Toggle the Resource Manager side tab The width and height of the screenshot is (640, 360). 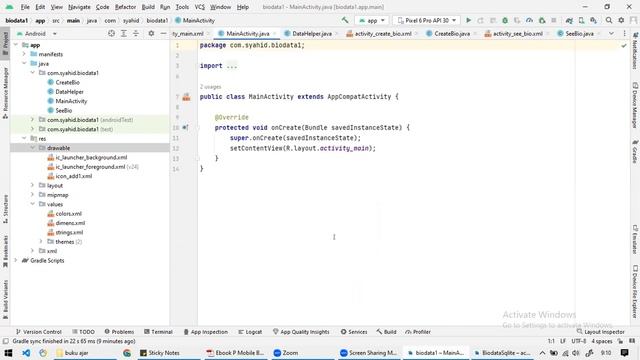(5, 93)
